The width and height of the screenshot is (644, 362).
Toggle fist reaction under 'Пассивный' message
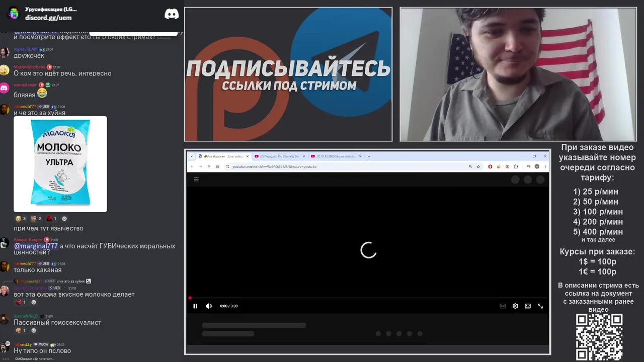coord(21,330)
